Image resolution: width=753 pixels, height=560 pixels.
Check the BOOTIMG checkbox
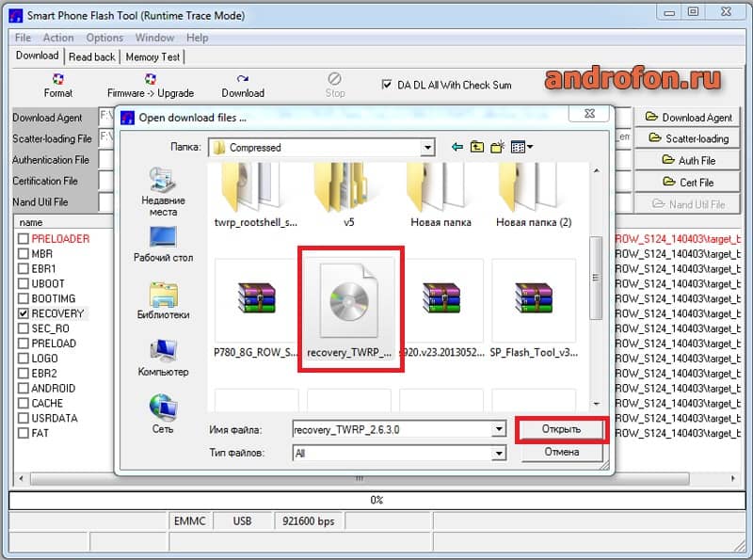[23, 298]
